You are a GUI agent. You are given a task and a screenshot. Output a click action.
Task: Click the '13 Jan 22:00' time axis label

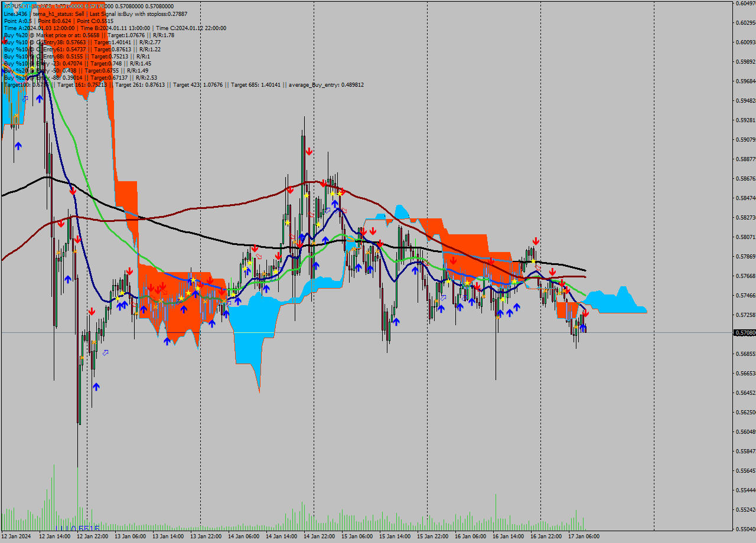click(x=206, y=537)
